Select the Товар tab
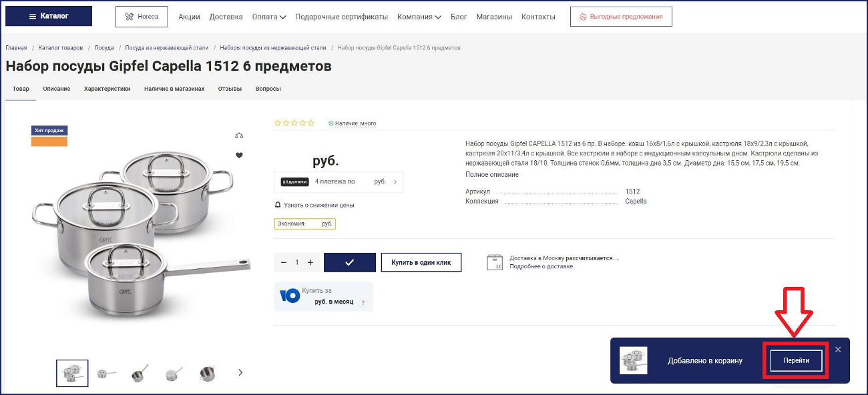868x395 pixels. coord(21,89)
